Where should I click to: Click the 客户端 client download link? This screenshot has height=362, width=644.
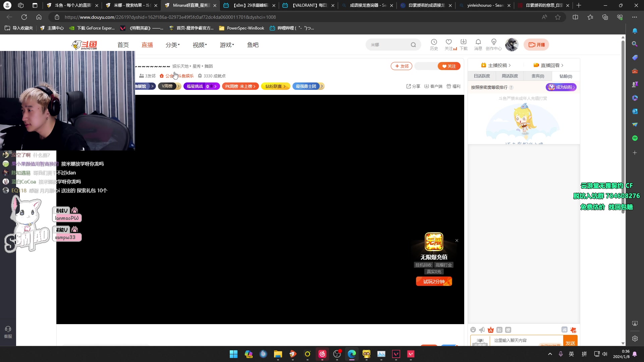pos(433,86)
